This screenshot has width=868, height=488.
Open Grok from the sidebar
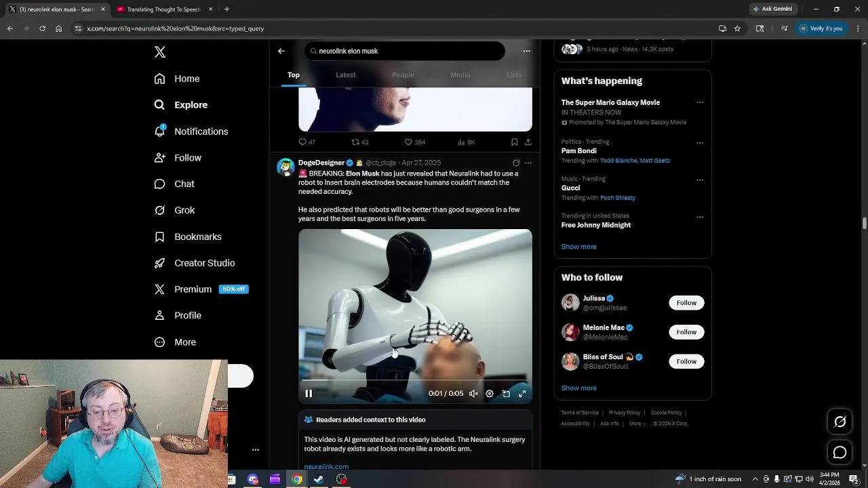[x=175, y=210]
